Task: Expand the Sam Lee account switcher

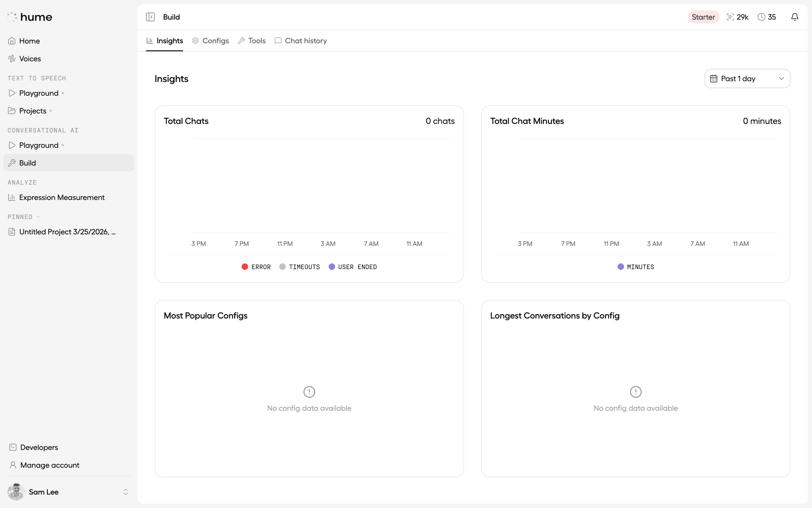Action: [126, 492]
